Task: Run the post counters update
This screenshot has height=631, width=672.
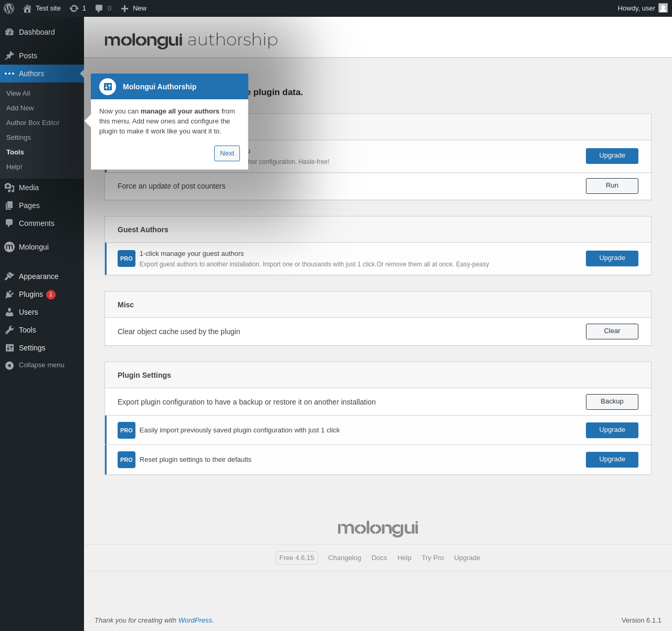Action: tap(612, 186)
